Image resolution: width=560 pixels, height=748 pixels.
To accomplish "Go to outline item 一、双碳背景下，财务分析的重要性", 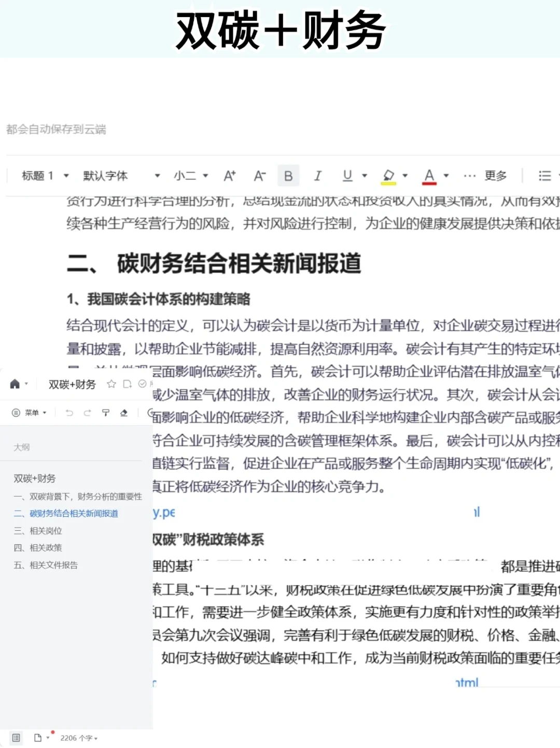I will (78, 497).
